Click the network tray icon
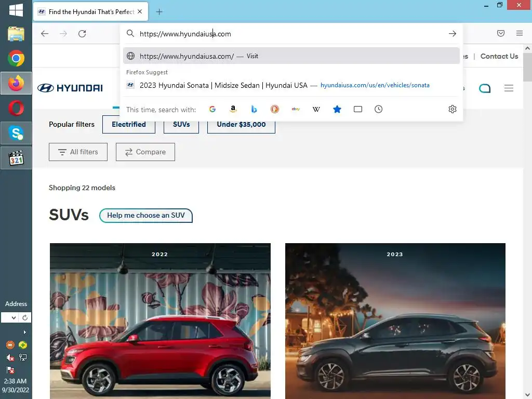Screen dimensions: 532x399 (x=23, y=357)
